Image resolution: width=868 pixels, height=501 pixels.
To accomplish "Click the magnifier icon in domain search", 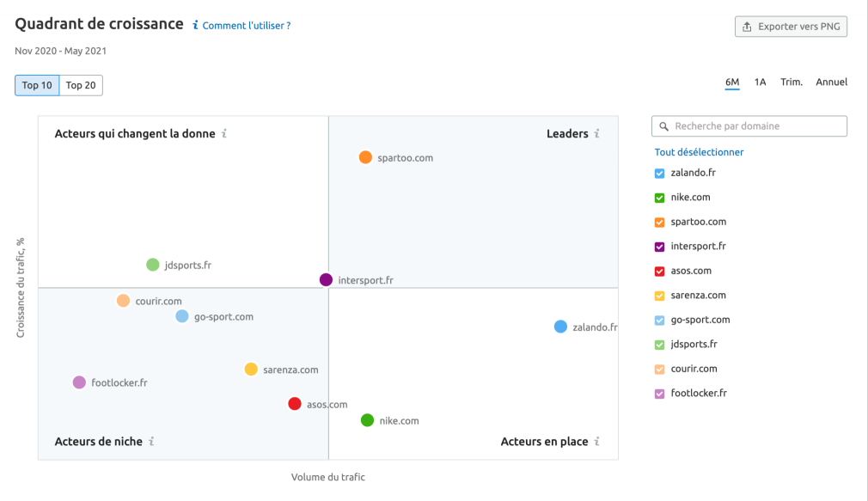I will [x=663, y=126].
